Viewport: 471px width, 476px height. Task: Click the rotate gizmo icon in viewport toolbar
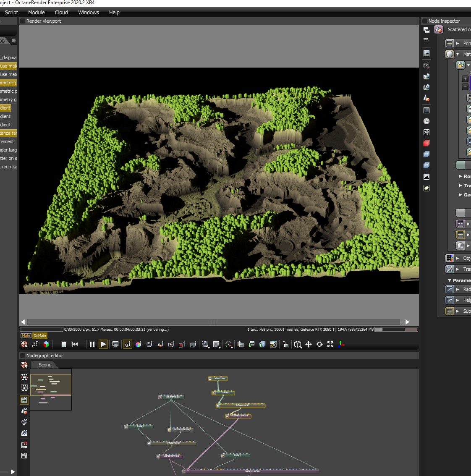[x=319, y=344]
